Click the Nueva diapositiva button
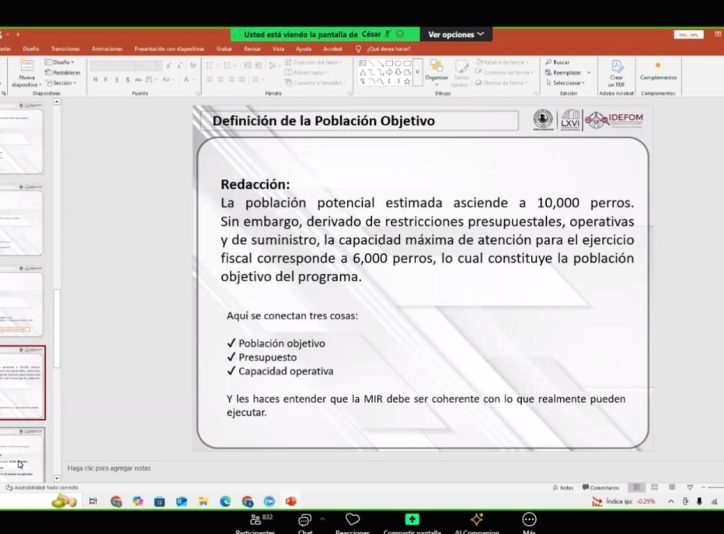 (x=27, y=72)
